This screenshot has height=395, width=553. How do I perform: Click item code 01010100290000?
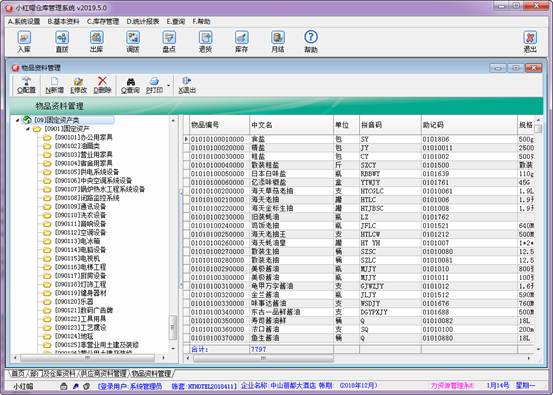[x=218, y=269]
